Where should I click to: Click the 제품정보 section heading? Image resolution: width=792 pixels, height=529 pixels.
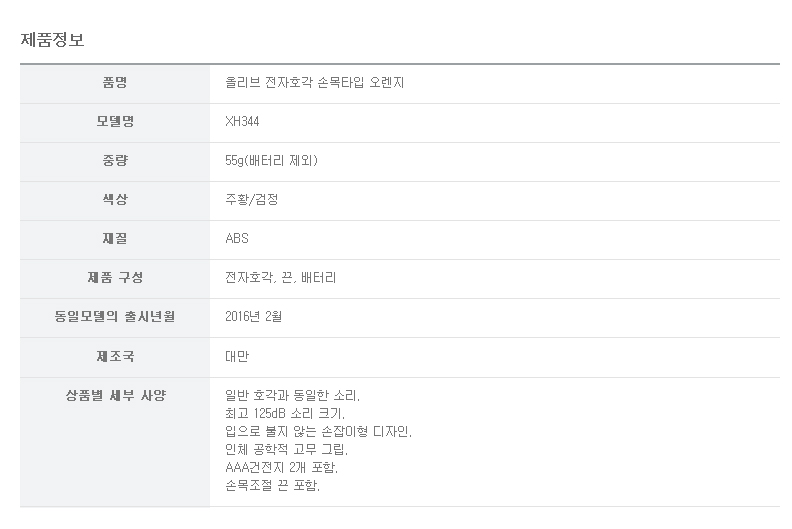click(52, 40)
